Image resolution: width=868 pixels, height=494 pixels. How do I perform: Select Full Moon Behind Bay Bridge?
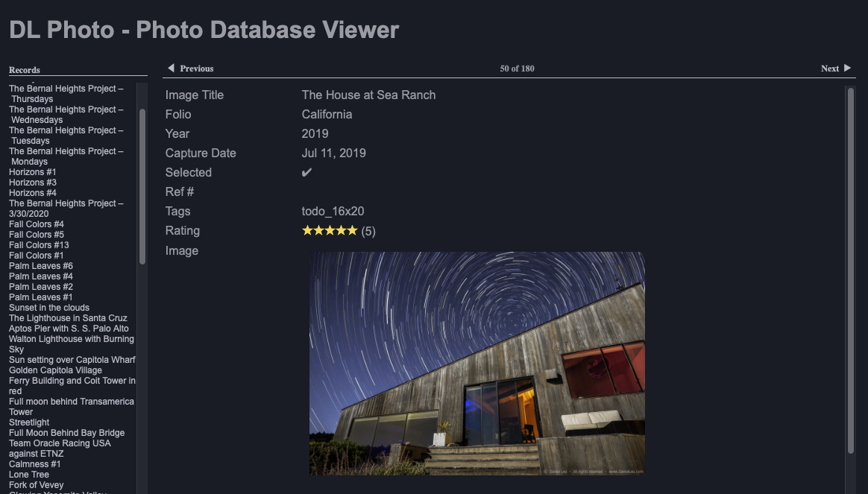pyautogui.click(x=66, y=433)
